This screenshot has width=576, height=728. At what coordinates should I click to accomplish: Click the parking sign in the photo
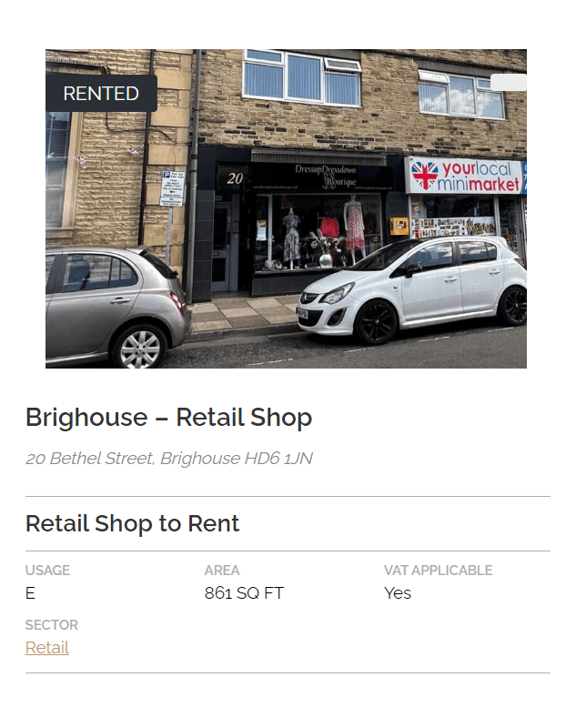click(173, 188)
